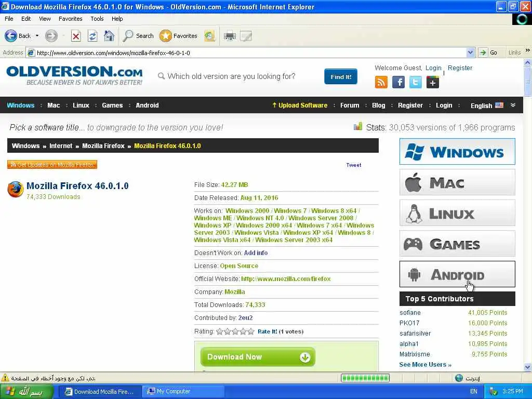This screenshot has height=399, width=532.
Task: Click the Games sidebar banner
Action: tap(457, 244)
